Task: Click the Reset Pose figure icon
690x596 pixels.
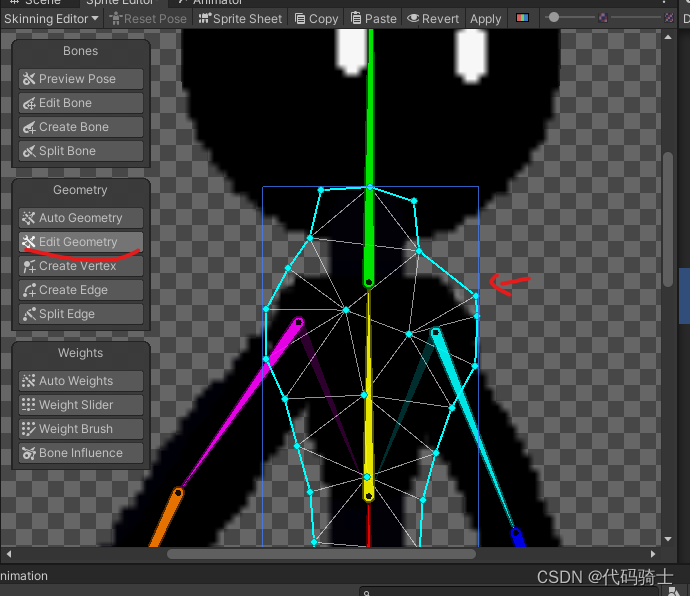Action: pos(115,18)
